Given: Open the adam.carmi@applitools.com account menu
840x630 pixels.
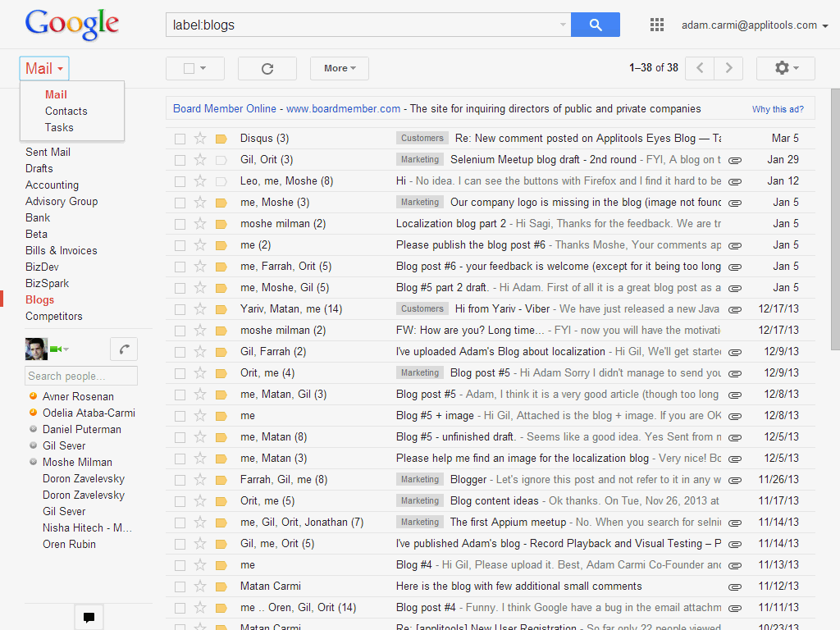Looking at the screenshot, I should coord(755,25).
